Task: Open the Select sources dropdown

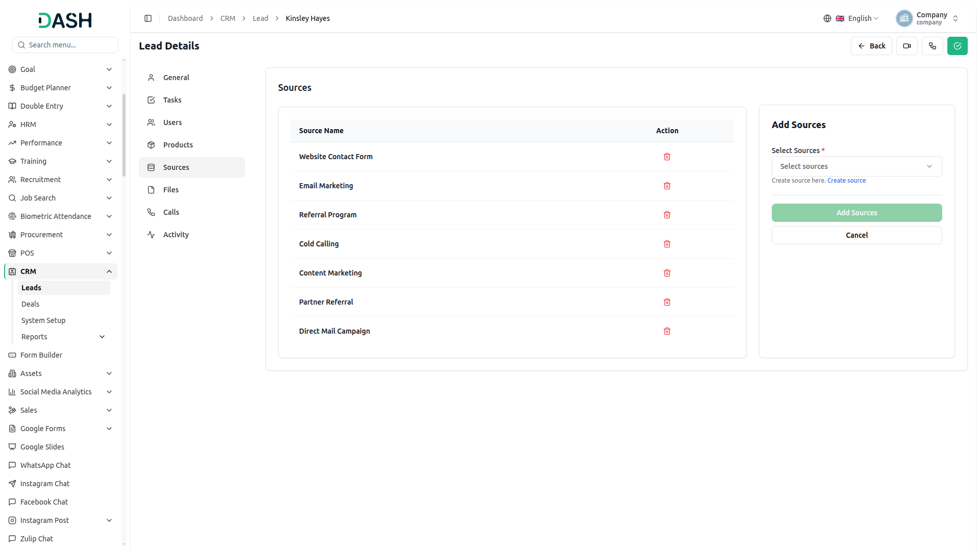Action: 856,166
